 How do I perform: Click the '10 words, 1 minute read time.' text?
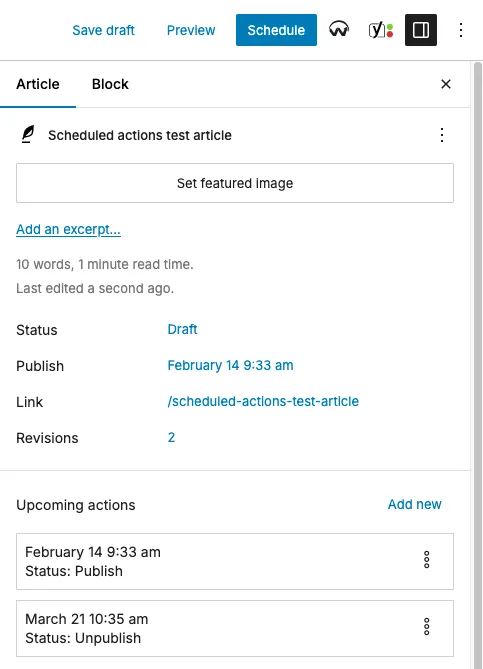pyautogui.click(x=105, y=265)
